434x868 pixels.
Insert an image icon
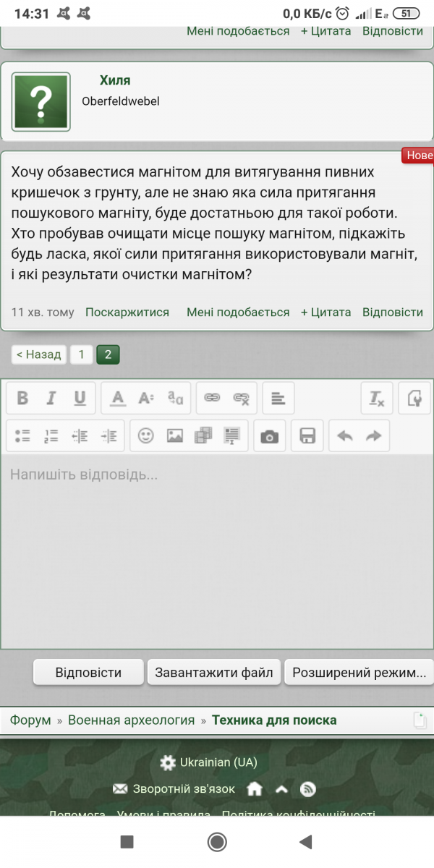(x=175, y=436)
